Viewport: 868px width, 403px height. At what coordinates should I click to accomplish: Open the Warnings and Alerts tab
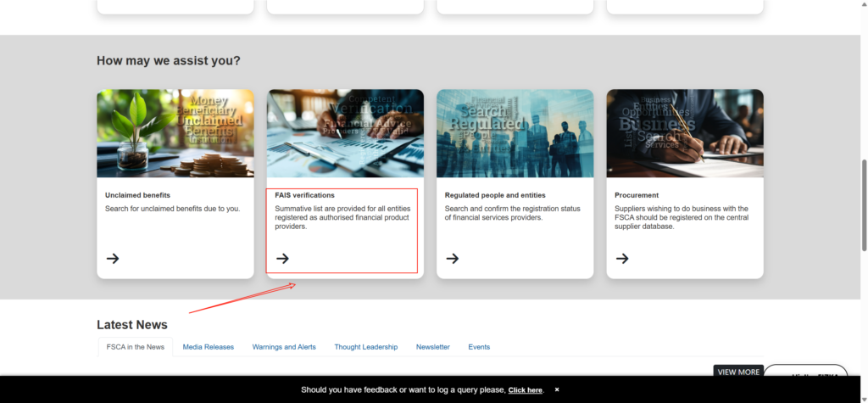point(284,347)
